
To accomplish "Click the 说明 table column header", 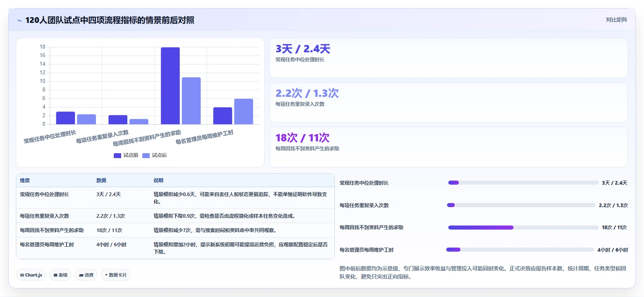I will pyautogui.click(x=158, y=181).
